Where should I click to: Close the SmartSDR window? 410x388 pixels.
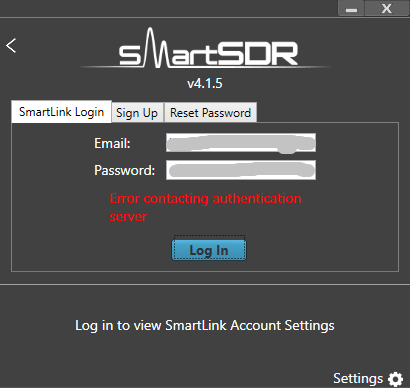386,8
